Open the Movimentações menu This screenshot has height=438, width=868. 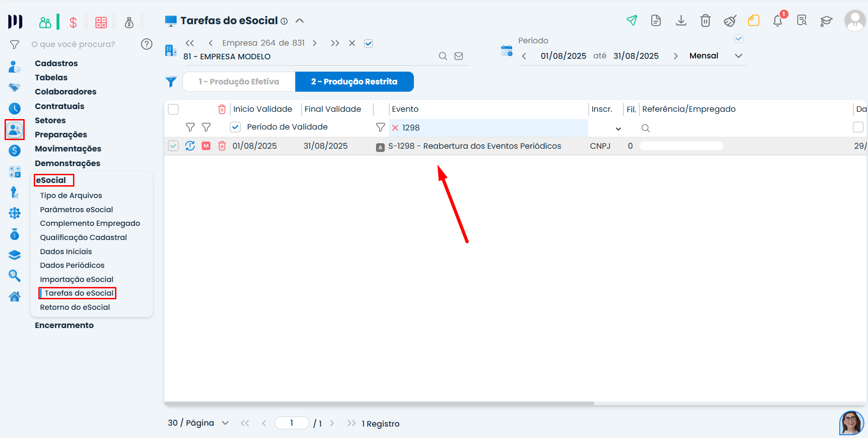click(68, 149)
